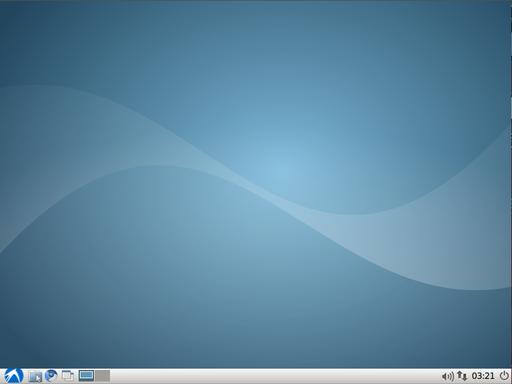Show calendar by clicking the time

[483, 376]
